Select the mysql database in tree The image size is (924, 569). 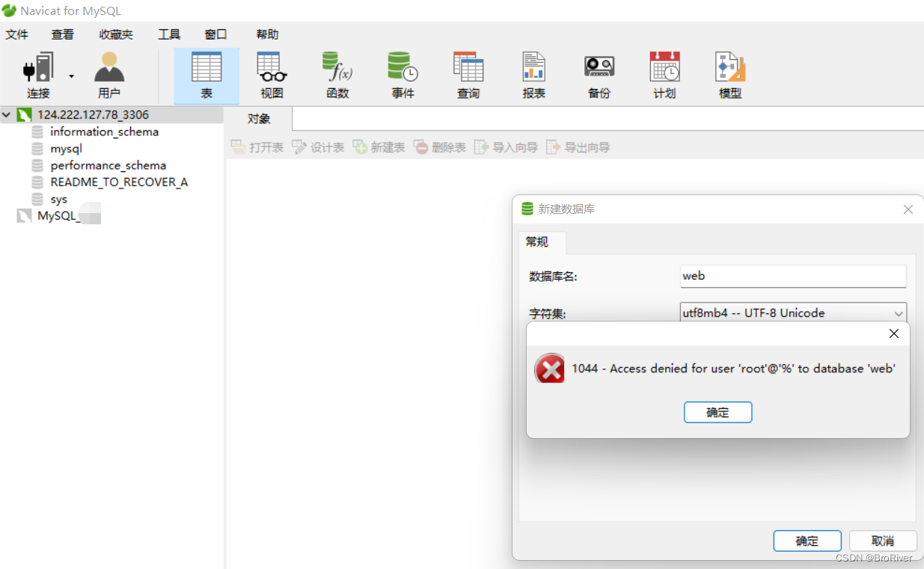pos(66,149)
